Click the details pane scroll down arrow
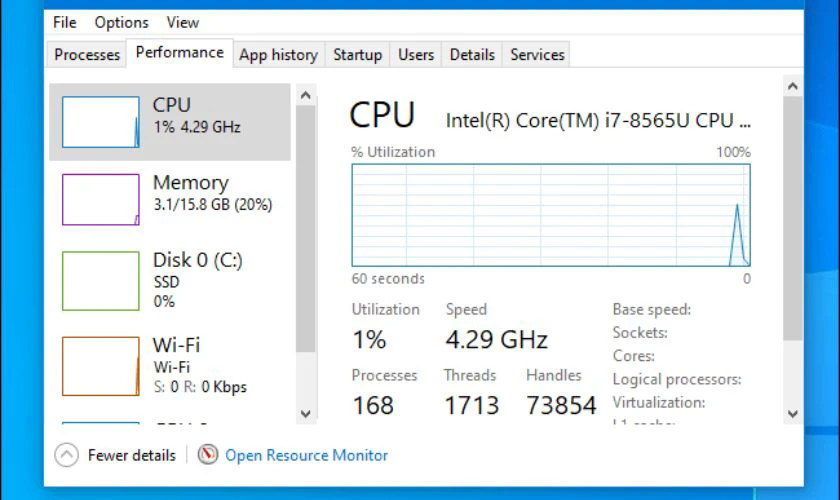840x500 pixels. pyautogui.click(x=793, y=414)
